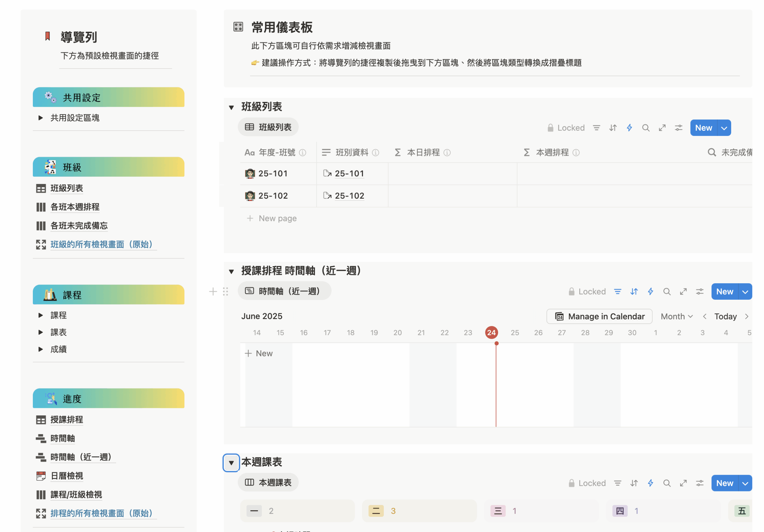Open dropdown arrow beside New in 班級列表
The height and width of the screenshot is (532, 764).
[x=724, y=128]
